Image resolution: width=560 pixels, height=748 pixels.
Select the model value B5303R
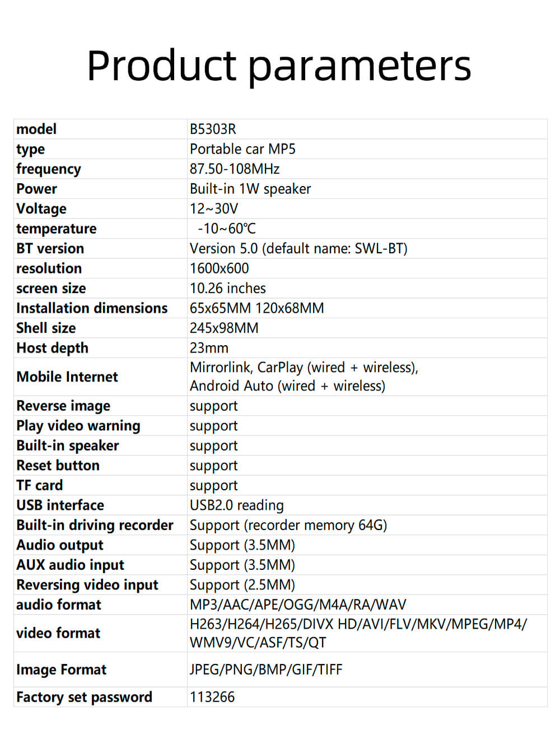pyautogui.click(x=213, y=129)
